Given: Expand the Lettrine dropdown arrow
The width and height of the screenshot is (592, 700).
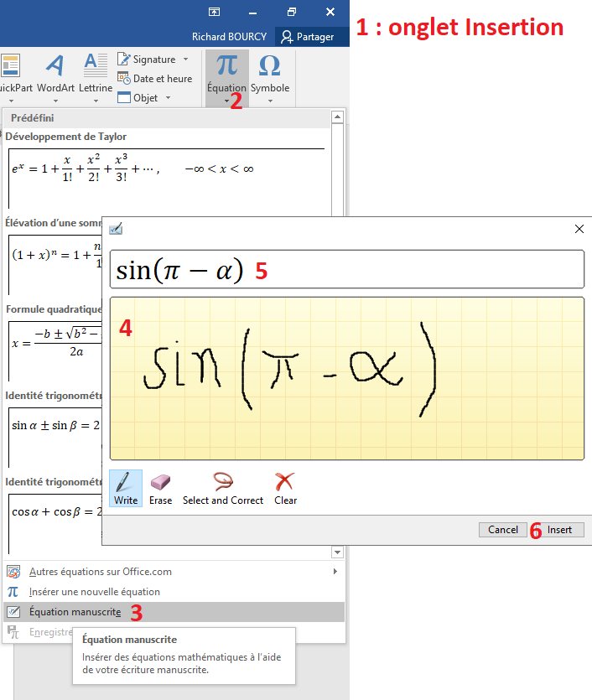Looking at the screenshot, I should point(96,101).
